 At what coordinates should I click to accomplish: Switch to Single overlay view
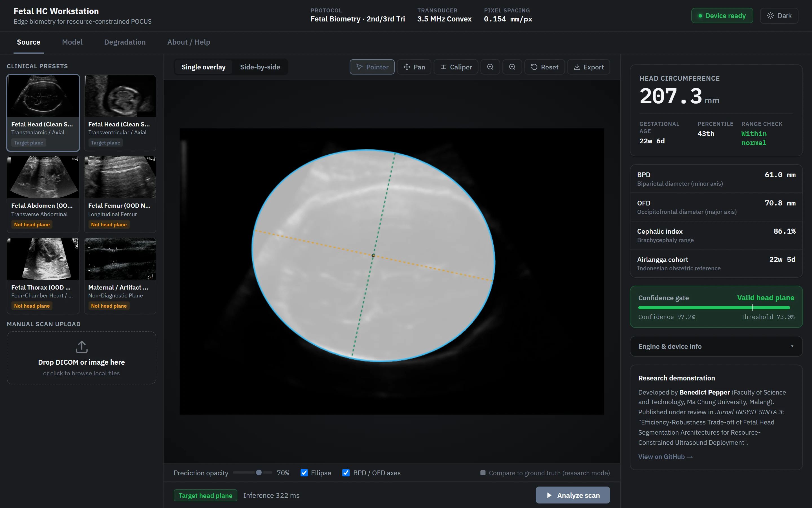[203, 67]
